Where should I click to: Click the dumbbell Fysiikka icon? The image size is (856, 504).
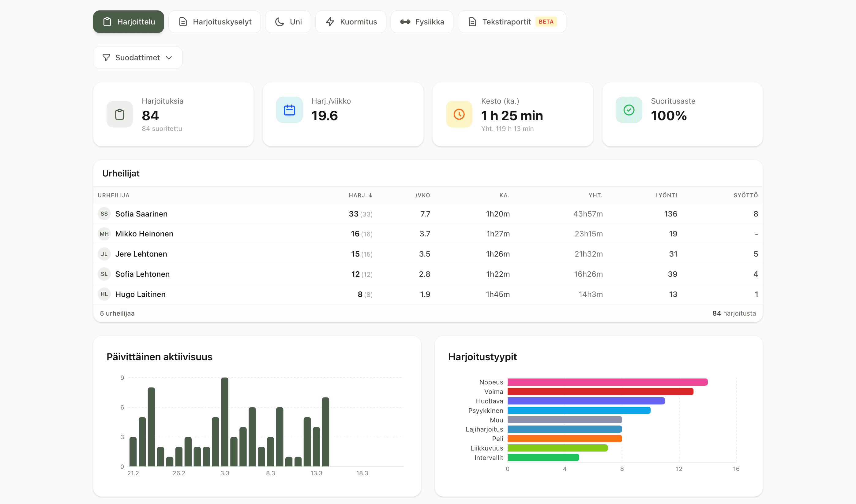(405, 22)
